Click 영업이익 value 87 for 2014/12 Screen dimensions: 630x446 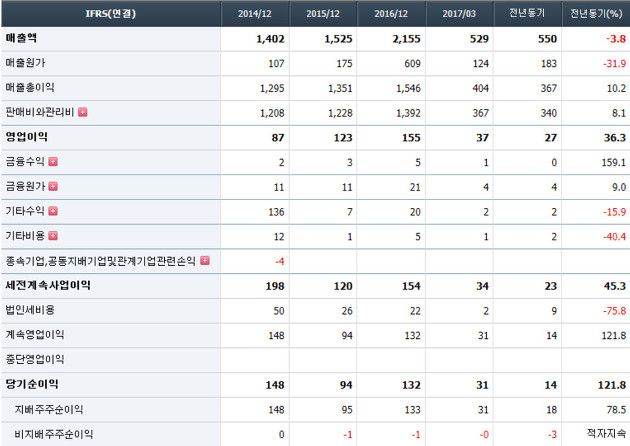tap(278, 138)
